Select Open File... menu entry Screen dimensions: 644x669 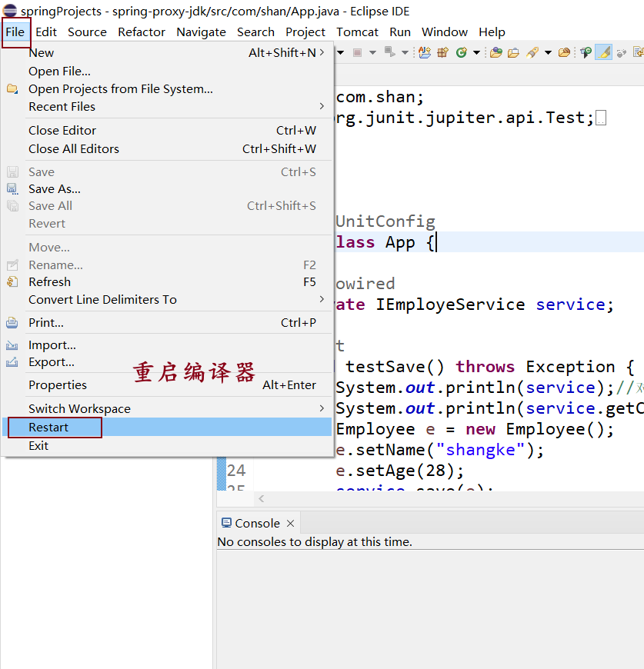point(167,72)
